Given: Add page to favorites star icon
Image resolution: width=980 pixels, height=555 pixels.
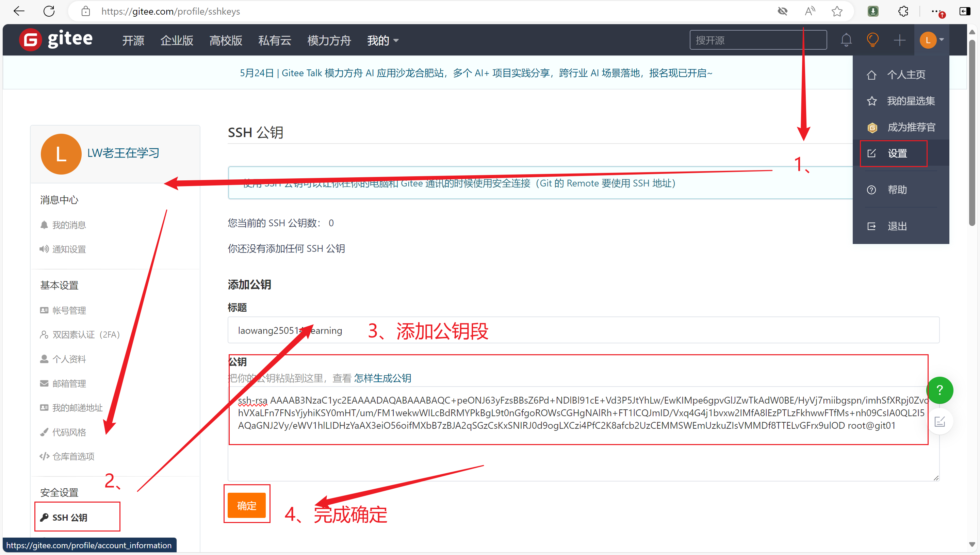Looking at the screenshot, I should point(837,11).
